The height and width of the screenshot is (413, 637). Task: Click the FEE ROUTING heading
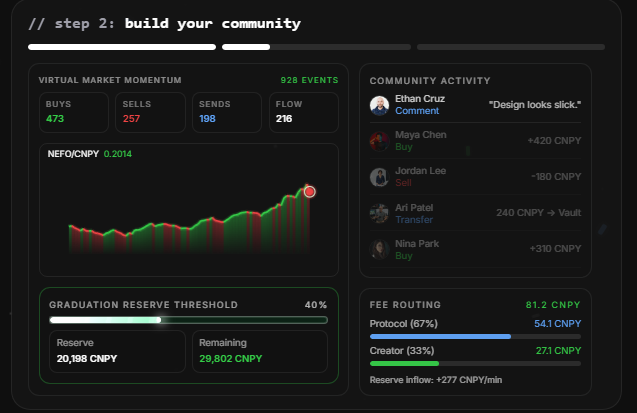[x=405, y=305]
